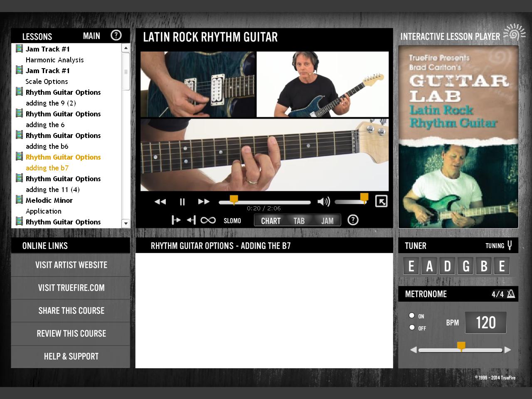Click the 4/4 time signature text
Screen dimensions: 532x399
[498, 294]
